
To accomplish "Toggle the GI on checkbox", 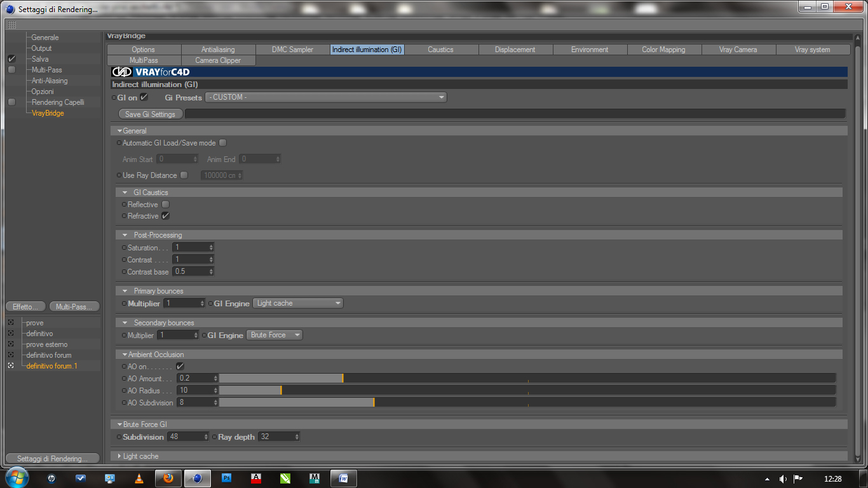I will pyautogui.click(x=144, y=97).
